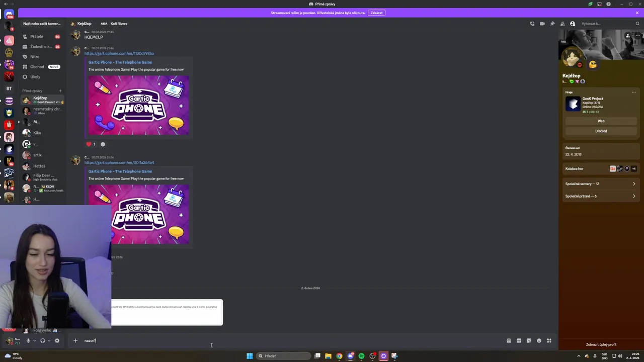644x362 pixels.
Task: Click Zobrazit úplný profil
Action: point(601,344)
